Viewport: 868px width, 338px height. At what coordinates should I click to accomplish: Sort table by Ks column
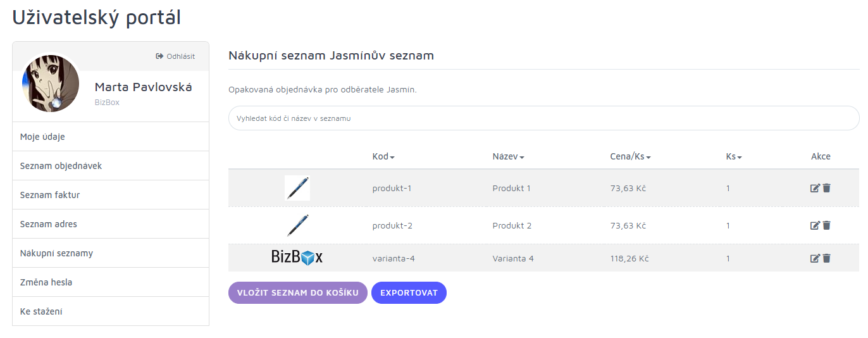pyautogui.click(x=734, y=156)
